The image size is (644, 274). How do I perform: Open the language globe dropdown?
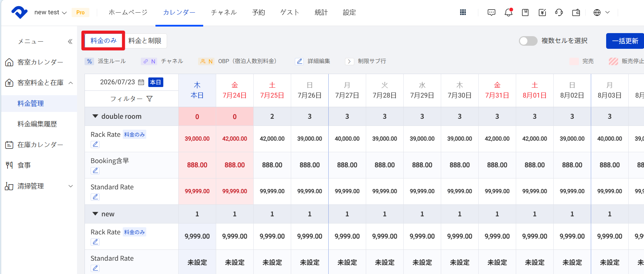[601, 13]
